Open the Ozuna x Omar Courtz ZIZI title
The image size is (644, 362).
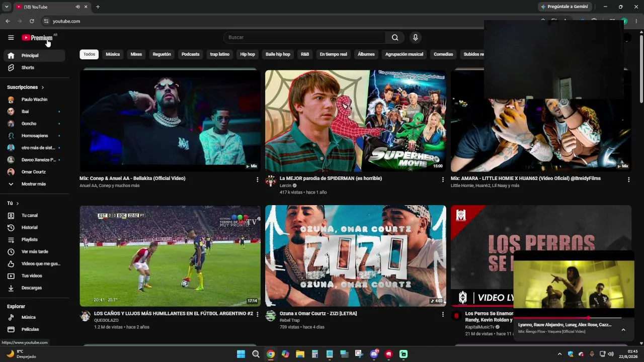click(318, 313)
